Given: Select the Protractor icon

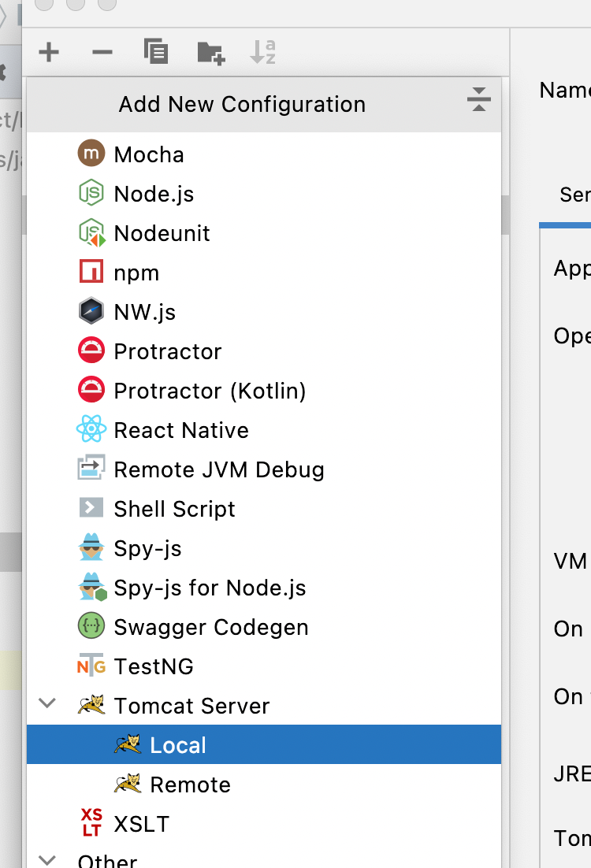Looking at the screenshot, I should pyautogui.click(x=91, y=350).
